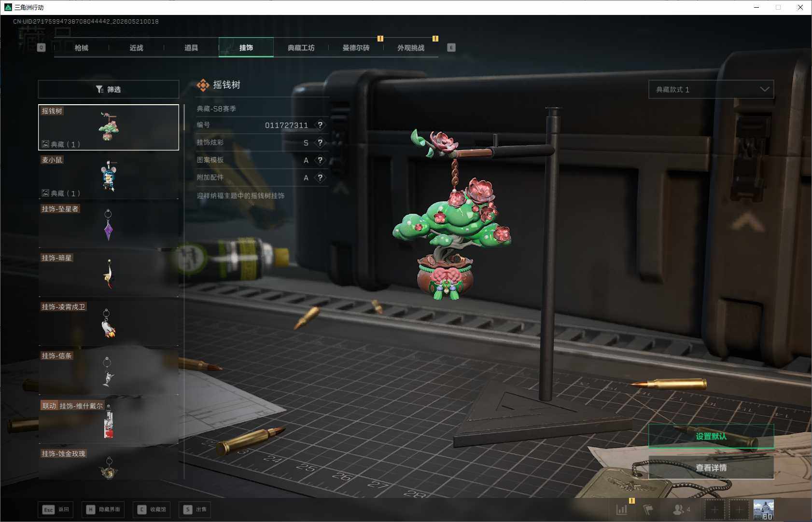Viewport: 812px width, 522px height.
Task: Select the 挂饰-凌霄戍卫 charm
Action: [x=109, y=323]
